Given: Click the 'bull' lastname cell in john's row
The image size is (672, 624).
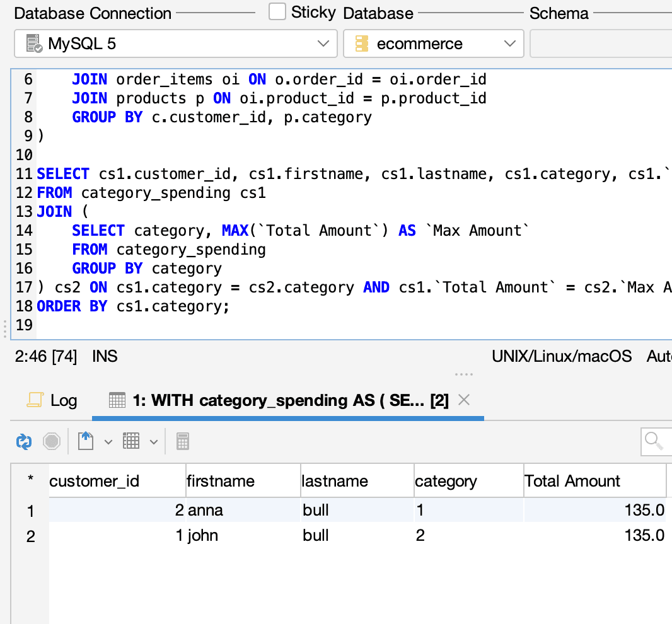Looking at the screenshot, I should [x=357, y=535].
